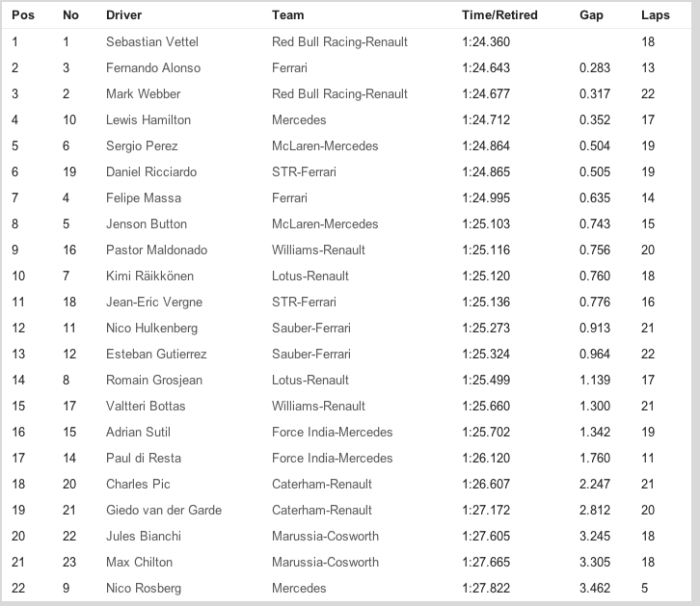
Task: Click on Lewis Hamilton's name
Action: click(x=148, y=120)
